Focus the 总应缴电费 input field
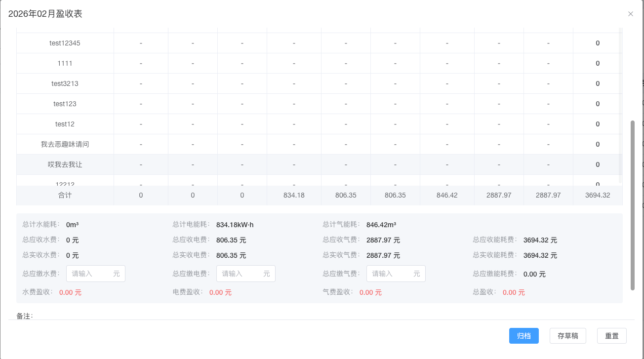Image resolution: width=644 pixels, height=359 pixels. pos(246,274)
